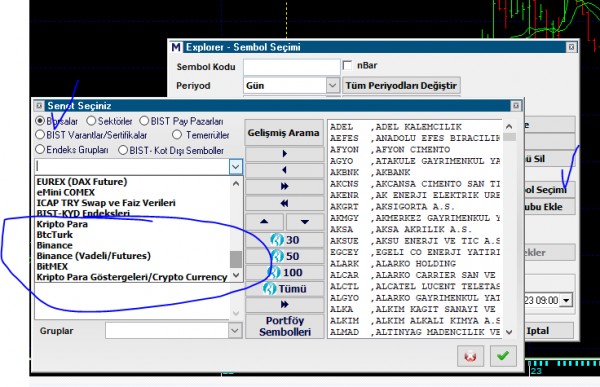Click the double arrow button above Portföy Sembolleri
The width and height of the screenshot is (600, 387).
[x=284, y=304]
